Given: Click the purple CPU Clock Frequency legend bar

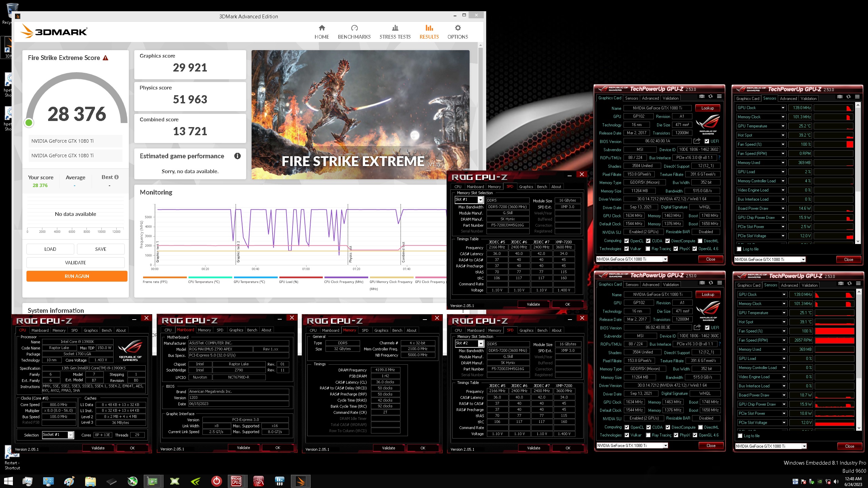Looking at the screenshot, I should 346,277.
